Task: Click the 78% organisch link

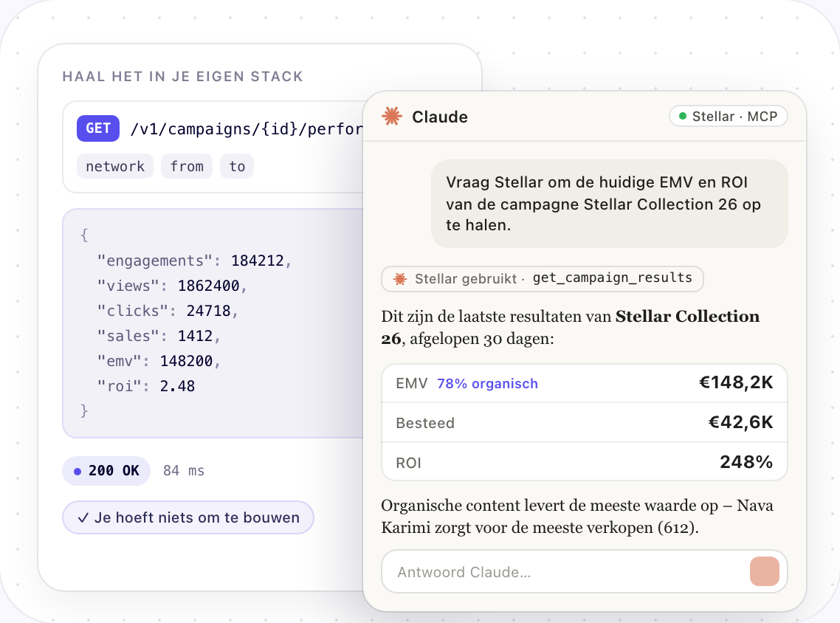Action: point(487,384)
